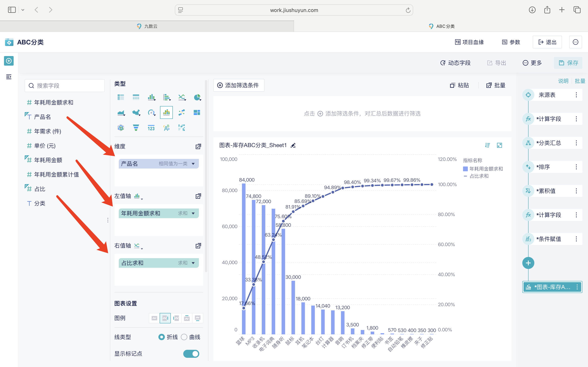This screenshot has height=367, width=588.
Task: Click 添加筛选条件 button
Action: (239, 85)
